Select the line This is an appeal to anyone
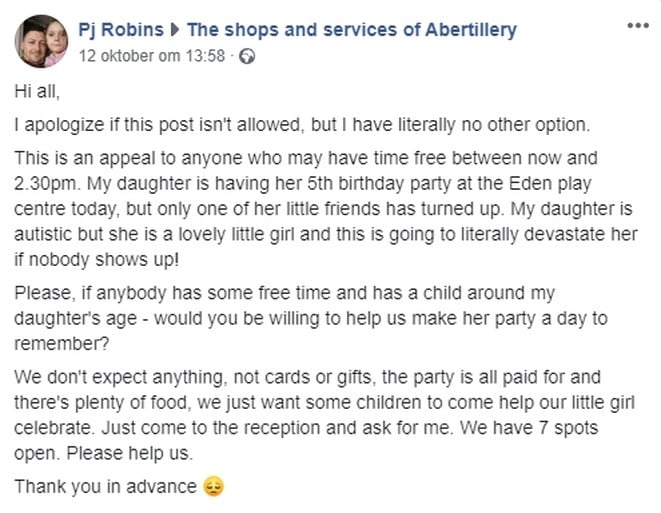Screen dimensions: 661x513 pos(306,158)
